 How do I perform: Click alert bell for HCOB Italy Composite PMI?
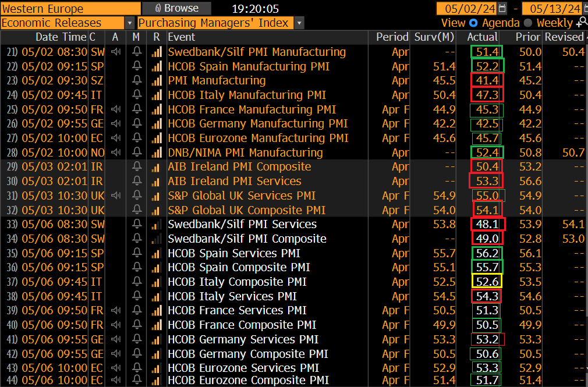tap(137, 282)
